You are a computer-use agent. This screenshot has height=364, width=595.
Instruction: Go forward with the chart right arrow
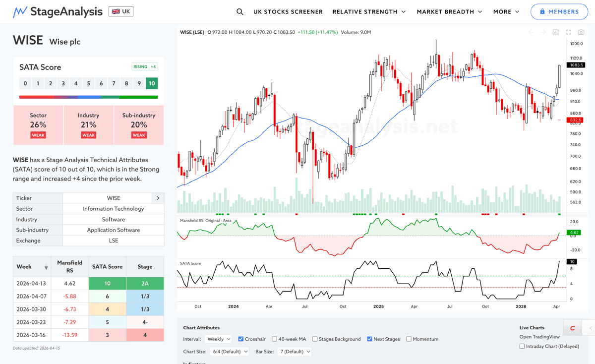(543, 32)
